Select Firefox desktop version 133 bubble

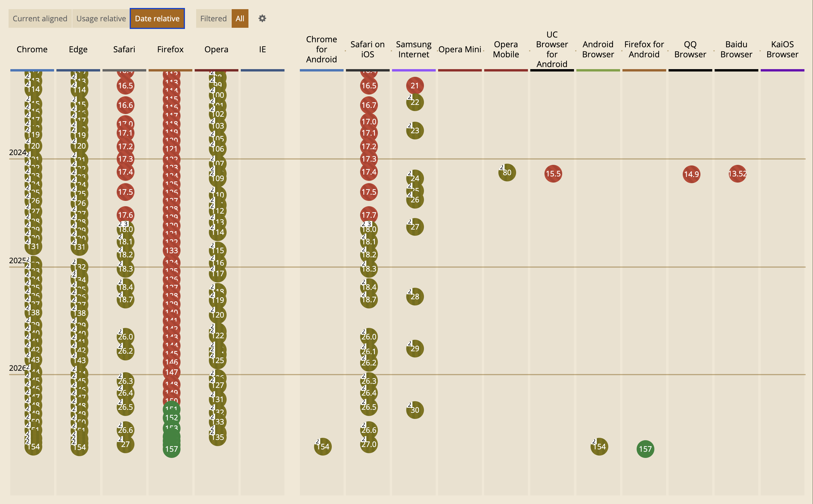click(172, 251)
